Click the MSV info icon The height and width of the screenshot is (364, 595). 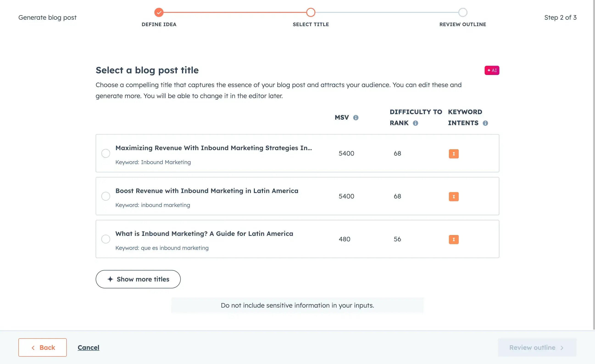coord(356,118)
